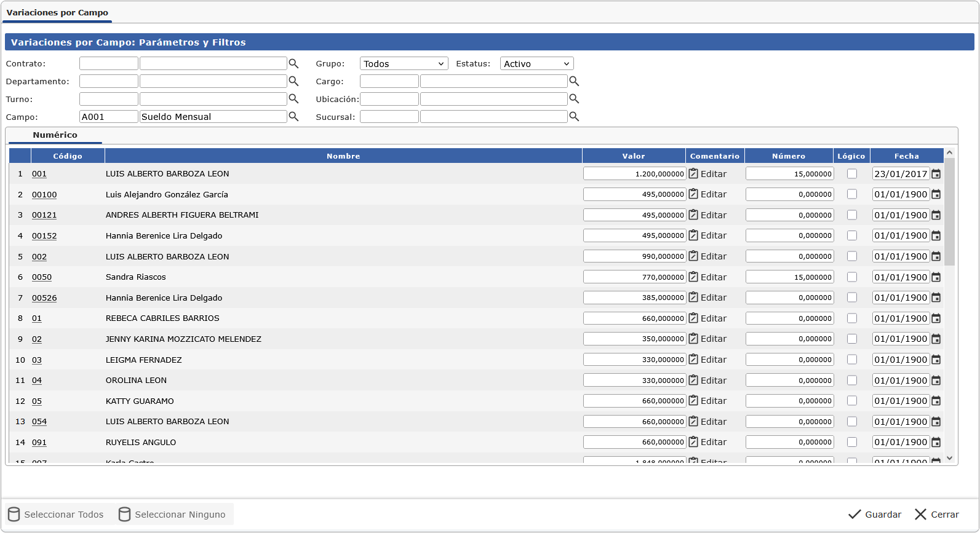Image resolution: width=980 pixels, height=533 pixels.
Task: Edit comment for Sandra Riascos row
Action: tap(707, 277)
